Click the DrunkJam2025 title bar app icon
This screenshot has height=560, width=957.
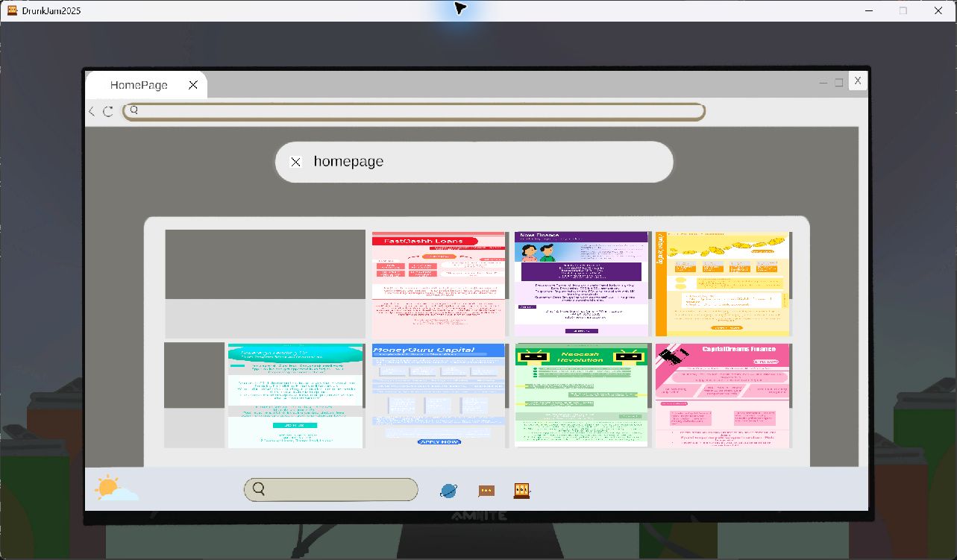12,10
